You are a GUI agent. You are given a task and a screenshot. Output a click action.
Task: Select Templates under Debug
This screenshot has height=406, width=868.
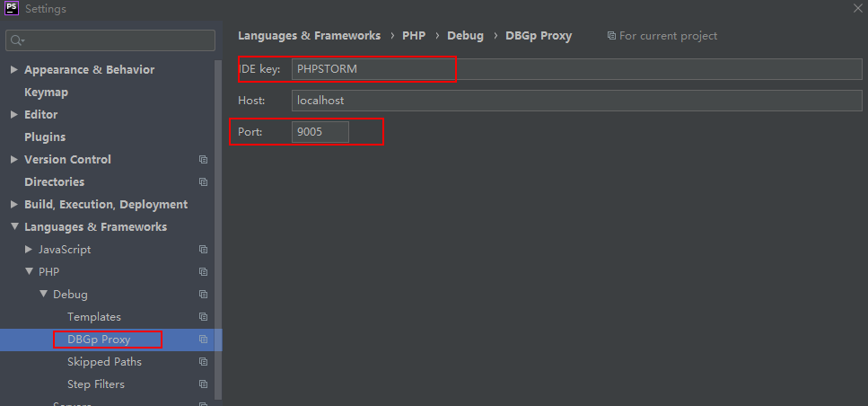click(x=94, y=317)
